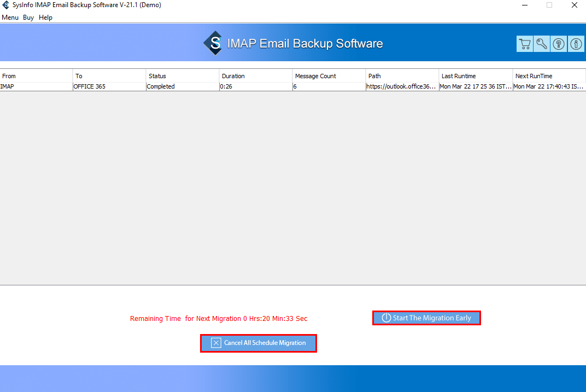This screenshot has width=586, height=392.
Task: Click IMAP Email Backup Software banner title
Action: tap(305, 44)
